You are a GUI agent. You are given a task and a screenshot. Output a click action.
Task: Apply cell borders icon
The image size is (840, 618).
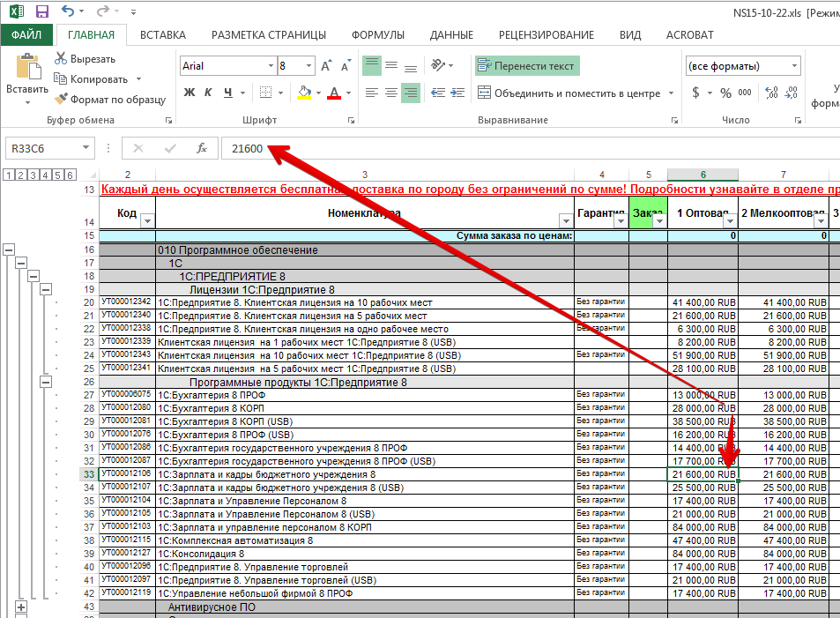(x=265, y=93)
